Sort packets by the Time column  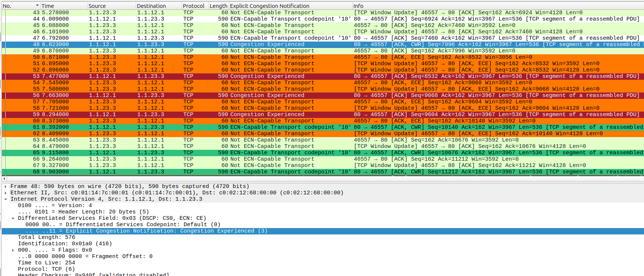coord(64,6)
